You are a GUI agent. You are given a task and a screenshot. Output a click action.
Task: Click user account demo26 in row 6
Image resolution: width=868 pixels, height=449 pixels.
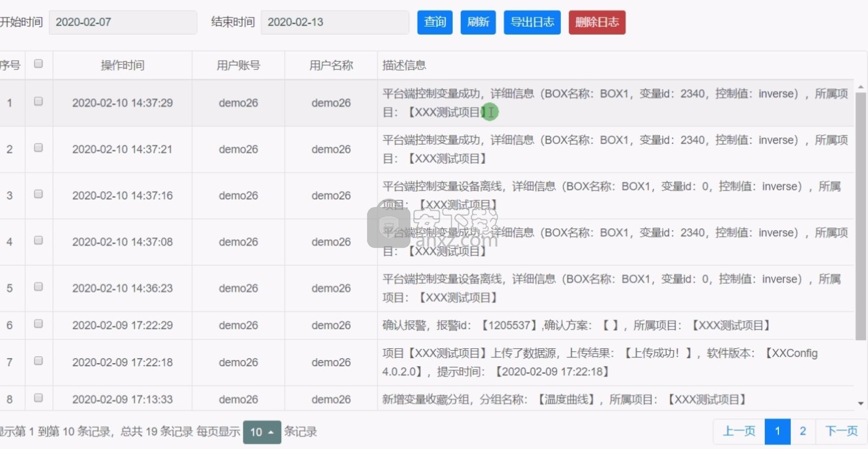tap(238, 325)
